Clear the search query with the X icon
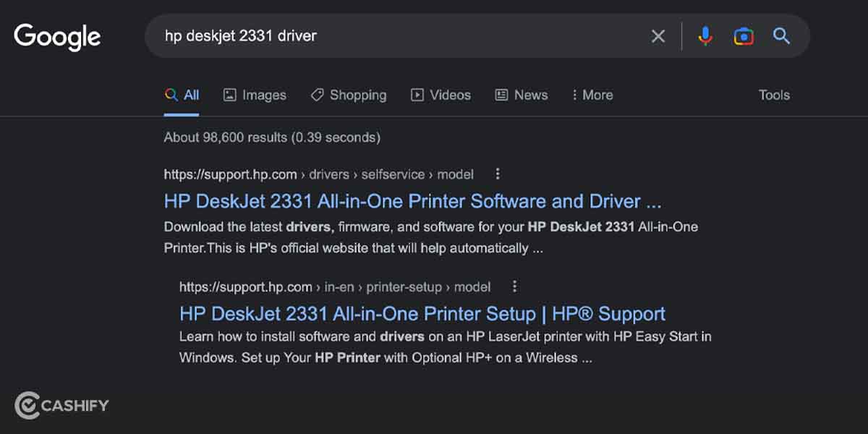Viewport: 868px width, 434px height. click(x=658, y=35)
